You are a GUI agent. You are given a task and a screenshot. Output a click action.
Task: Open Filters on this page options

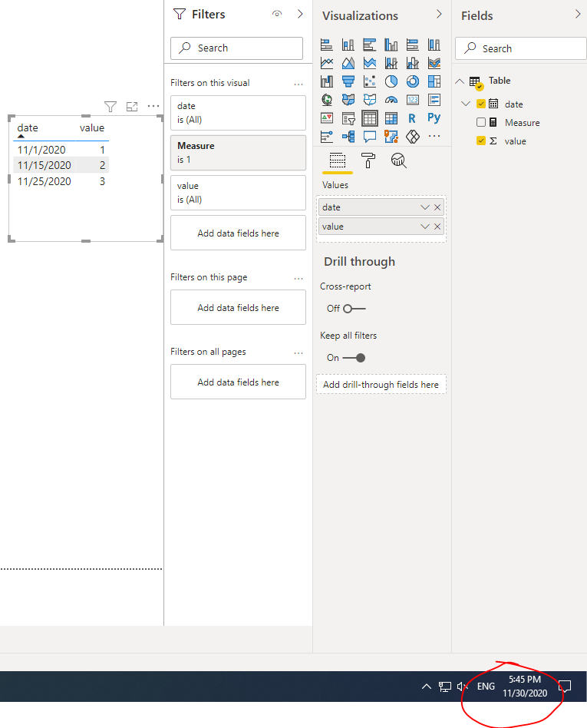coord(298,279)
